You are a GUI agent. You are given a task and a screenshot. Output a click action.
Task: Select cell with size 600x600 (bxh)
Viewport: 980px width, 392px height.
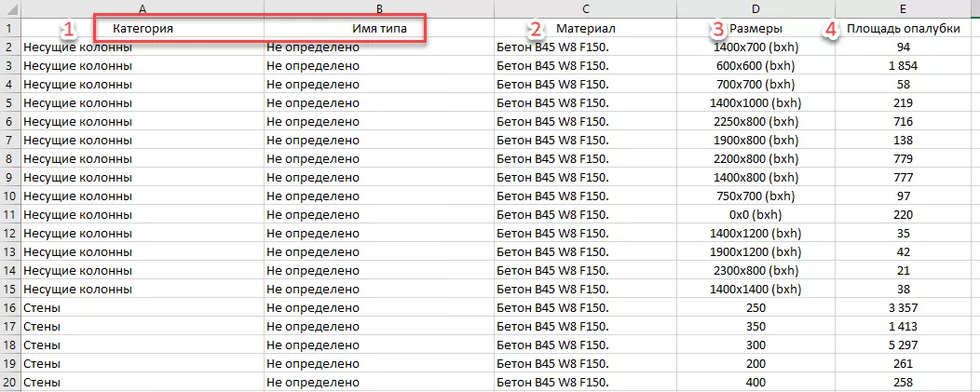pos(755,66)
